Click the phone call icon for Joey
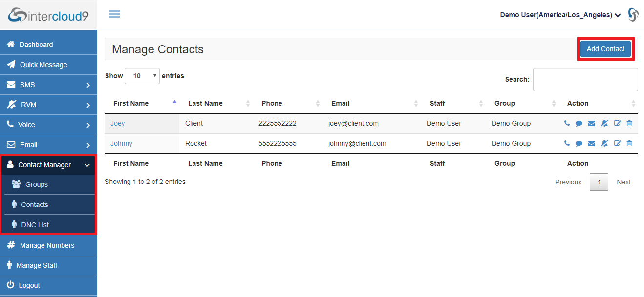The width and height of the screenshot is (644, 297). point(567,123)
